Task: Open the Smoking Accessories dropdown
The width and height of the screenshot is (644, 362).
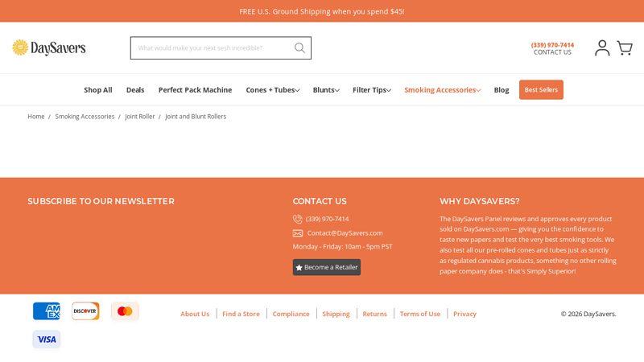Action: tap(442, 90)
